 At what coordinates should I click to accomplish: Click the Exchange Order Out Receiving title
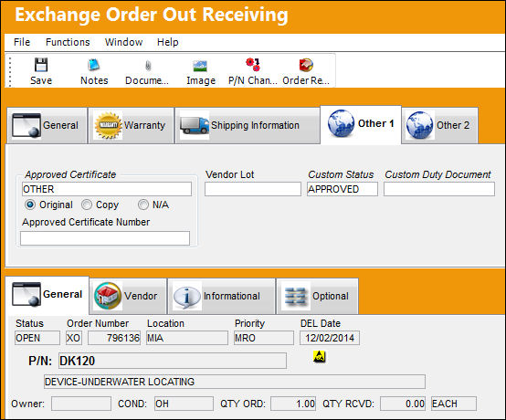152,15
